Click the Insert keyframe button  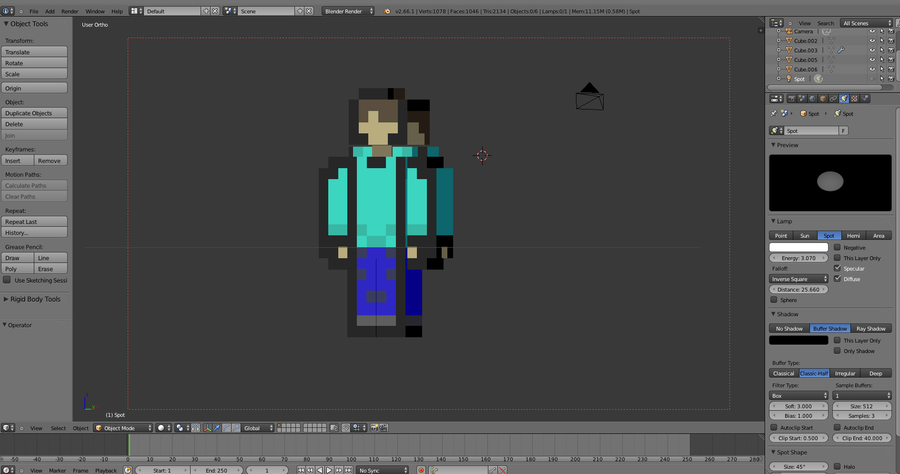(x=18, y=161)
